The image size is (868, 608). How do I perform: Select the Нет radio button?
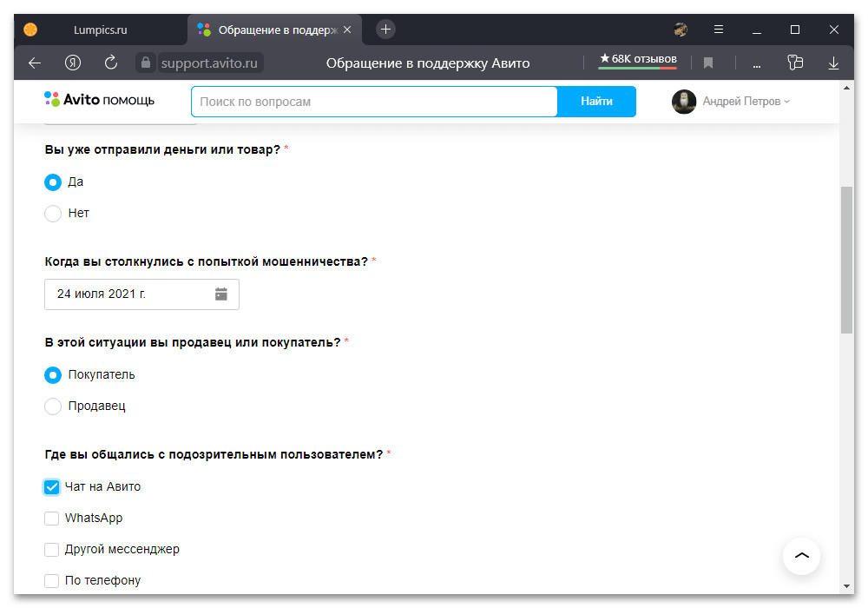pos(53,213)
